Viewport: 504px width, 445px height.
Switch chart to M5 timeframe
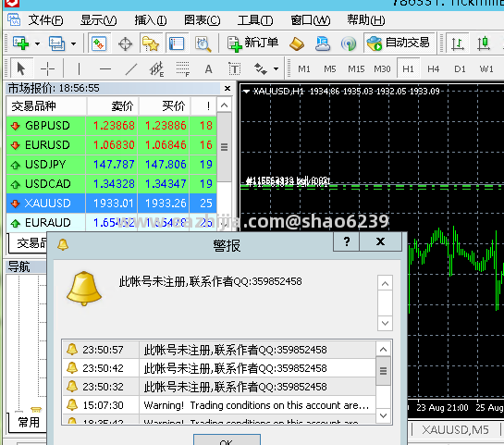click(x=330, y=68)
